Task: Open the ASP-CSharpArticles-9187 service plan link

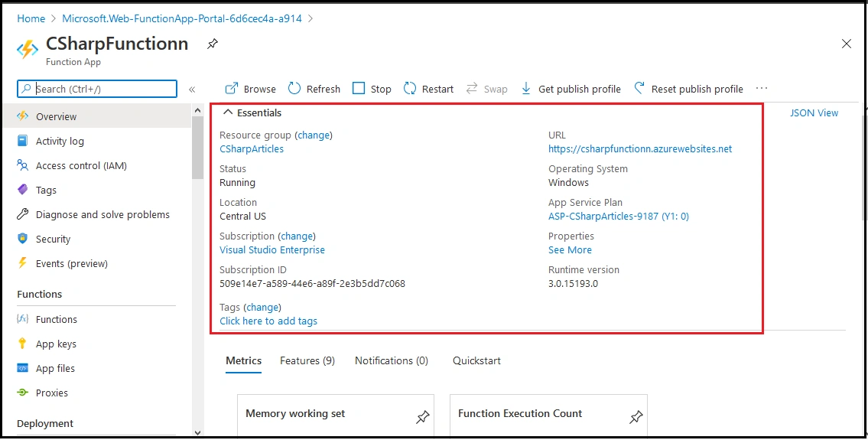Action: [x=619, y=216]
